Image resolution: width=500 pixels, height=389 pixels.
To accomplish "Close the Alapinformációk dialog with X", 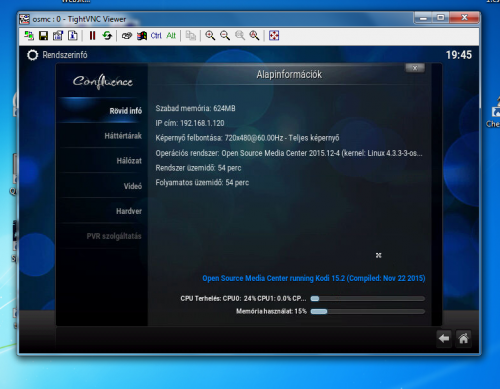I will 415,68.
